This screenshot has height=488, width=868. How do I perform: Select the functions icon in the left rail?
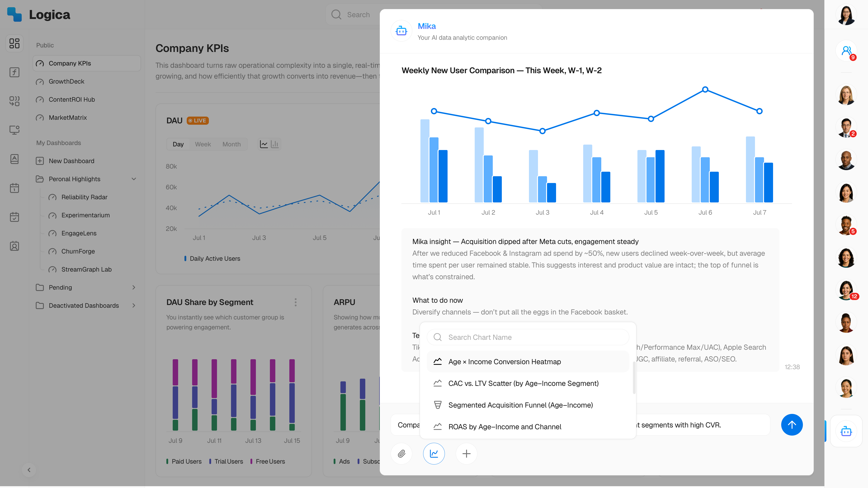(14, 72)
